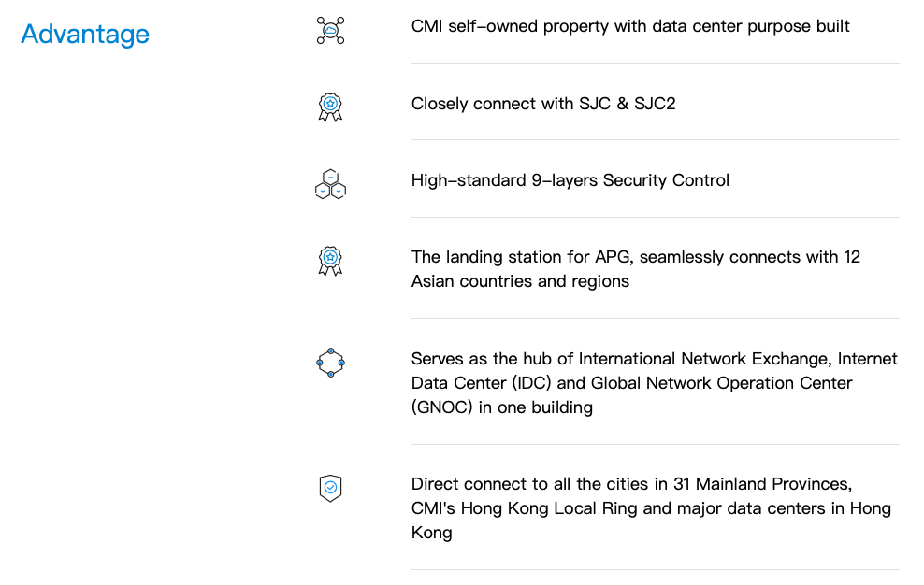Click International Network Exchange hub text
Screen dimensions: 924x585
pyautogui.click(x=655, y=359)
